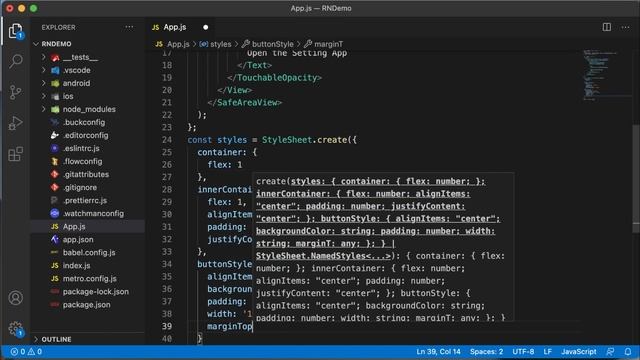Open editor more actions ellipsis
The width and height of the screenshot is (640, 360).
tap(625, 27)
